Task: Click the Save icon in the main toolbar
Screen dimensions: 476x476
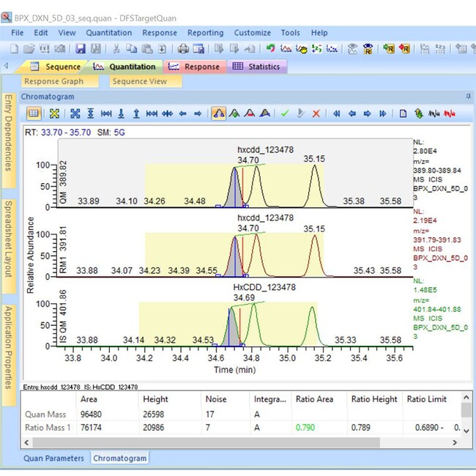Action: pos(80,48)
